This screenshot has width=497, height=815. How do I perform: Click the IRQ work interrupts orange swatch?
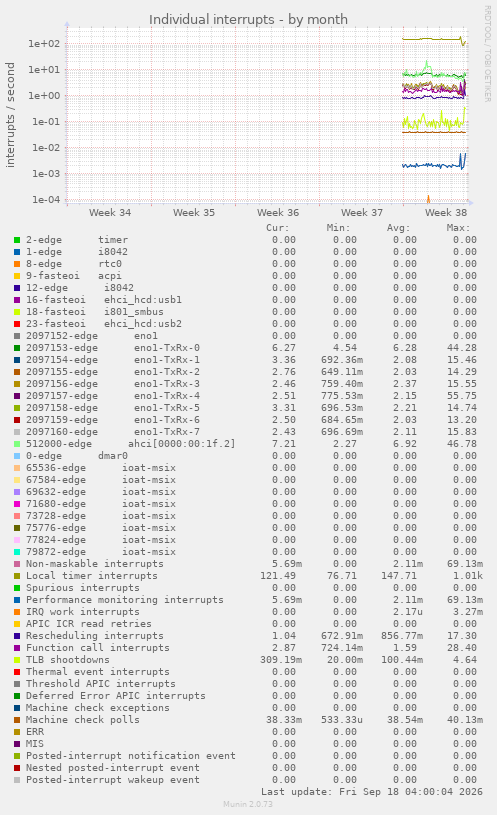click(x=17, y=612)
